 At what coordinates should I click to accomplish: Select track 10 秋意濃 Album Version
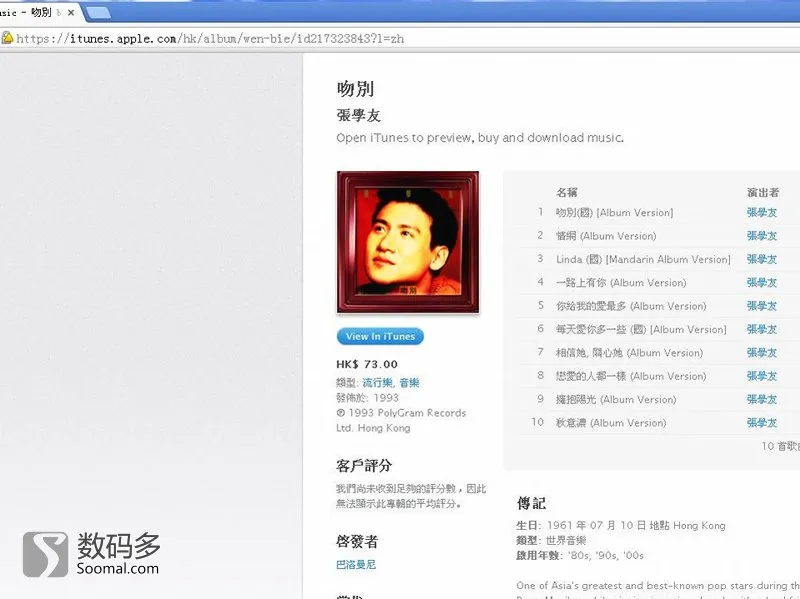point(611,423)
